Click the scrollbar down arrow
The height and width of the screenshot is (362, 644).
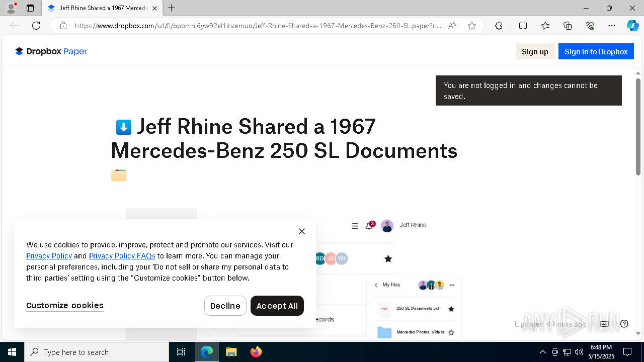tap(638, 333)
